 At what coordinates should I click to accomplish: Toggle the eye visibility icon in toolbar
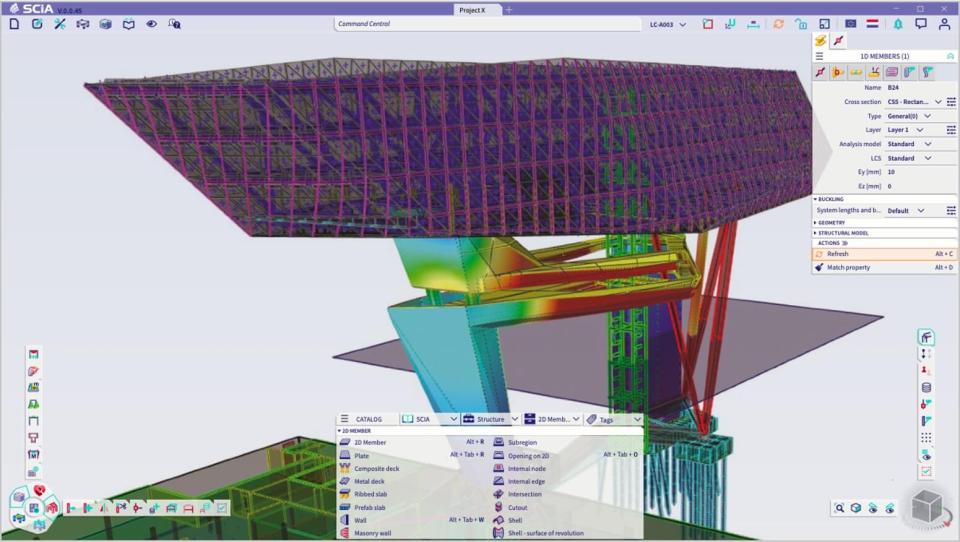151,24
